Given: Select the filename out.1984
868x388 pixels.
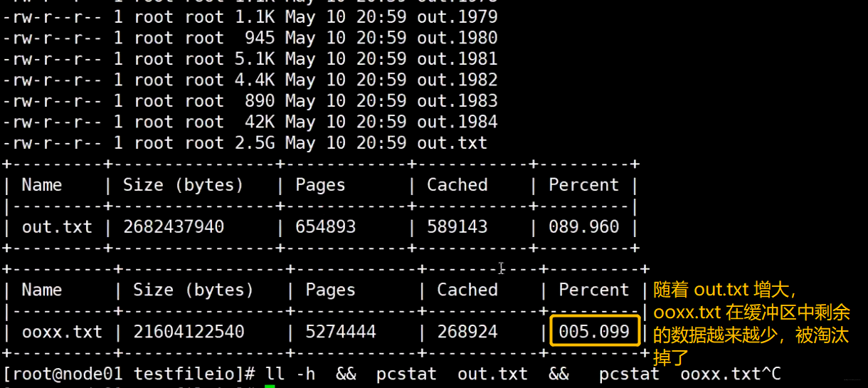Looking at the screenshot, I should click(x=457, y=122).
